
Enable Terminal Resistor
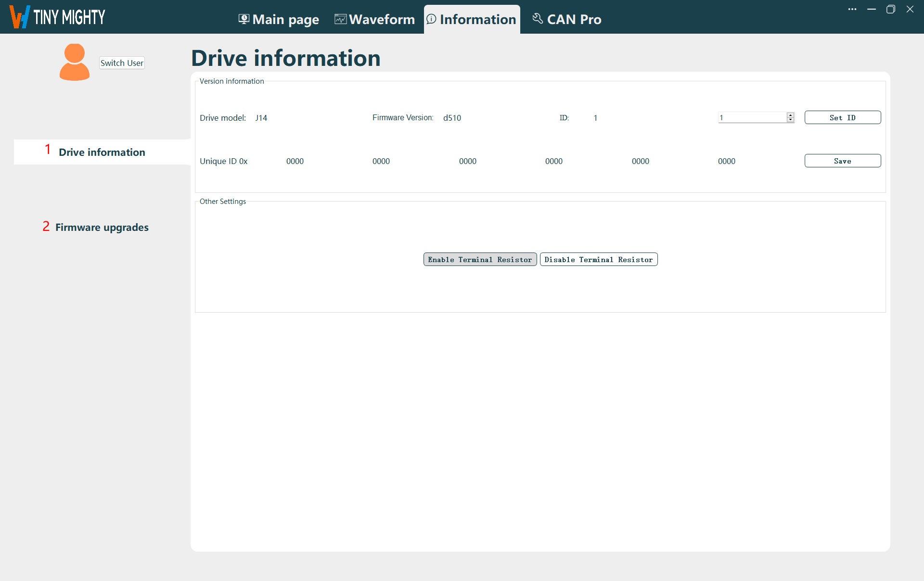[x=480, y=259]
